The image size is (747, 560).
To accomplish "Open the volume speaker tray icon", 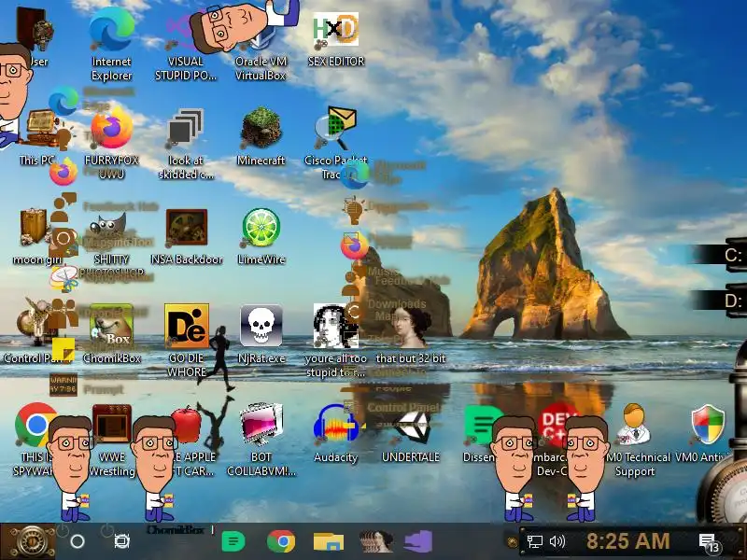I will (x=557, y=541).
